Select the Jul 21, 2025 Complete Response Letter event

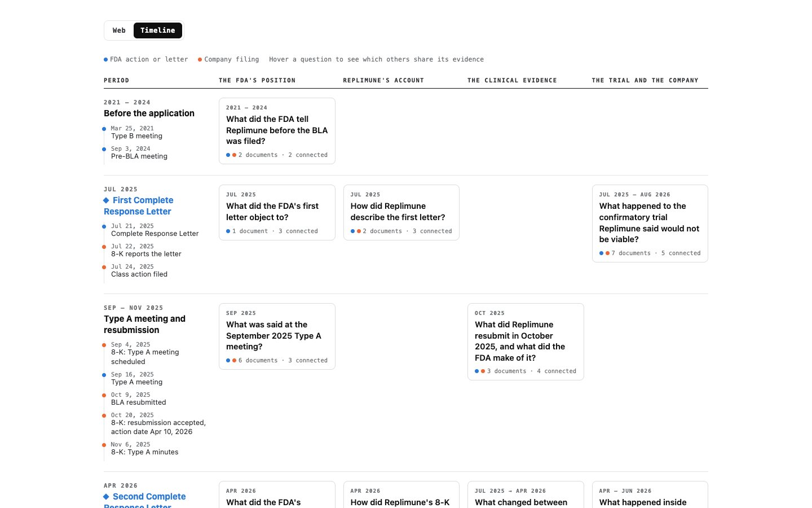pyautogui.click(x=155, y=230)
